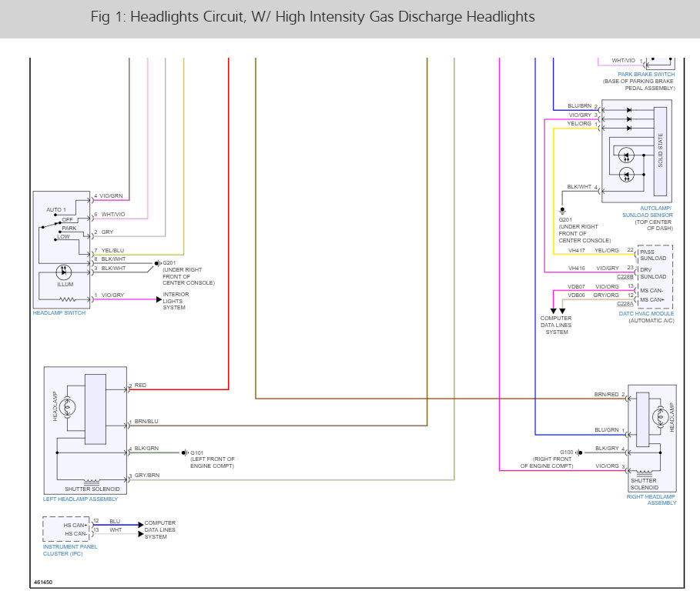Click the RIGHT HEADLAMP ASSEMBLY label
The height and width of the screenshot is (601, 700).
point(651,499)
